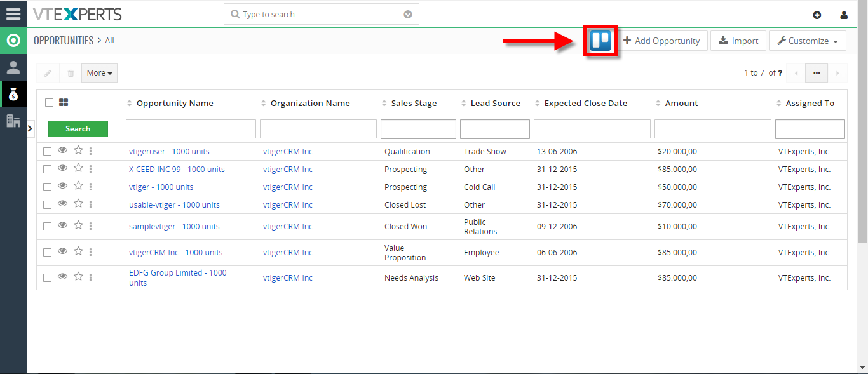Star the vtigeruser - 1000 units row
The image size is (868, 374).
pos(78,150)
